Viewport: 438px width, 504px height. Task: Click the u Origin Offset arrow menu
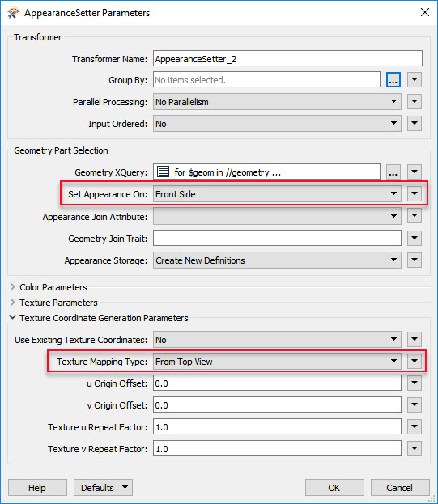point(415,383)
